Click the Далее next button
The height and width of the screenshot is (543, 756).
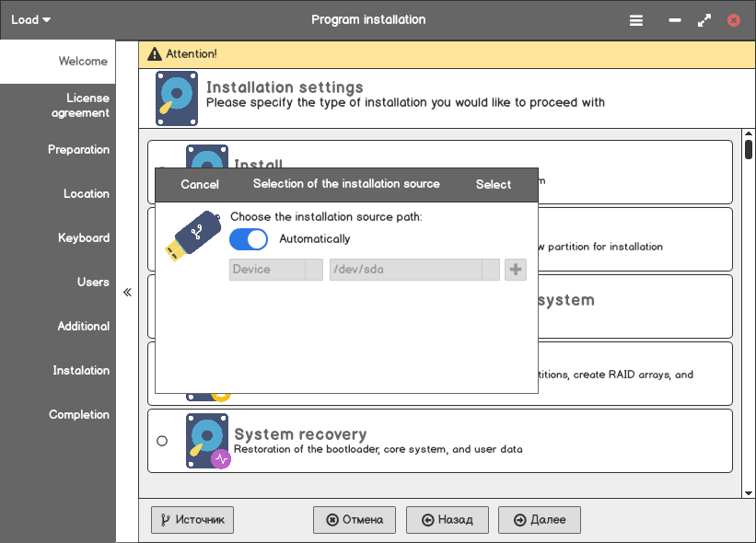tap(540, 520)
